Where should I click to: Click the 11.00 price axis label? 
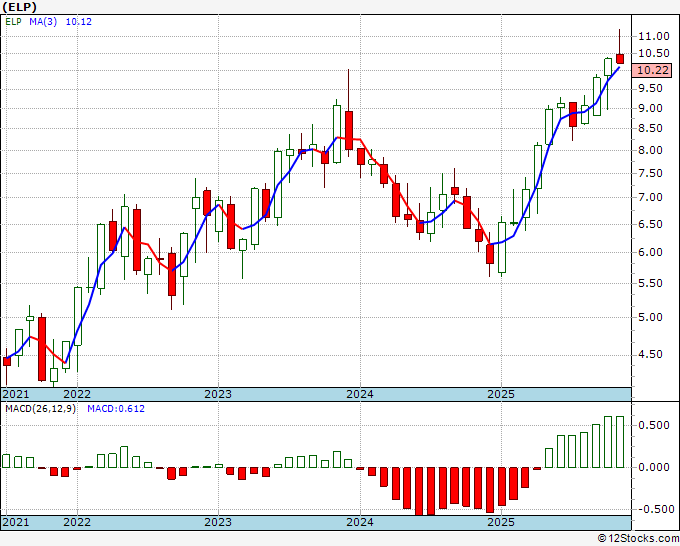tap(654, 36)
